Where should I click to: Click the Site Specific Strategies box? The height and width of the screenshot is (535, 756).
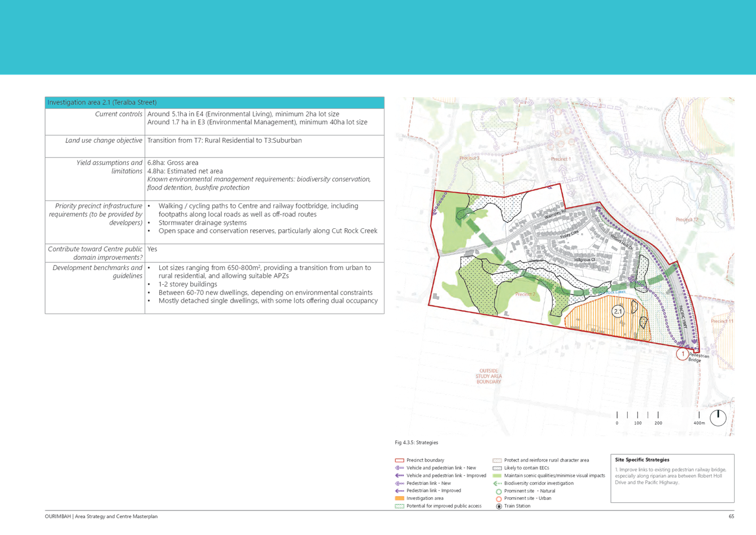(672, 479)
